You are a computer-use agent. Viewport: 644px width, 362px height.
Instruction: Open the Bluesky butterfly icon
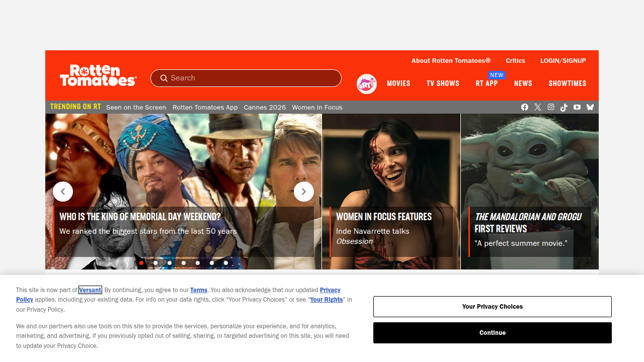(x=590, y=107)
